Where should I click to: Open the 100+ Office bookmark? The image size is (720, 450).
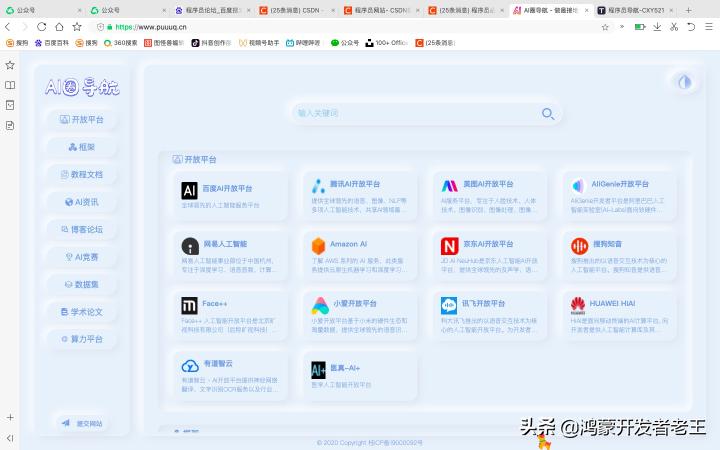(x=386, y=43)
